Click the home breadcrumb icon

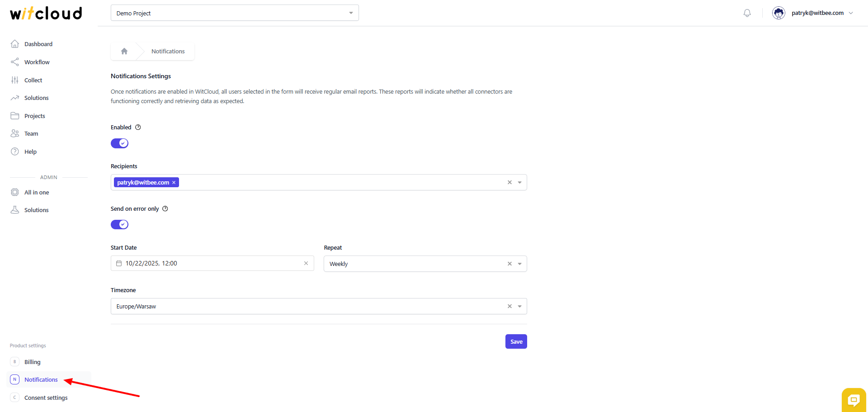124,51
